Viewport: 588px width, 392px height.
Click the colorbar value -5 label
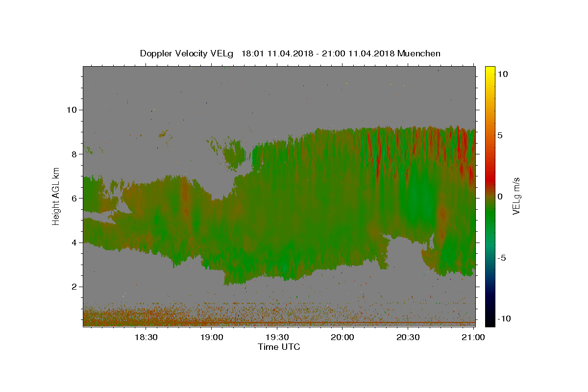coord(503,258)
